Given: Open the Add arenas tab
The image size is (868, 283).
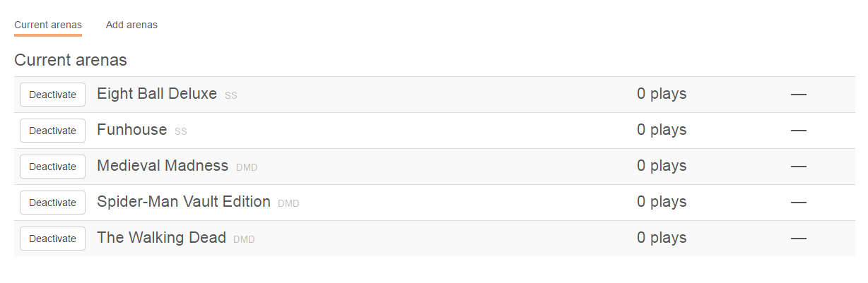Looking at the screenshot, I should [131, 25].
